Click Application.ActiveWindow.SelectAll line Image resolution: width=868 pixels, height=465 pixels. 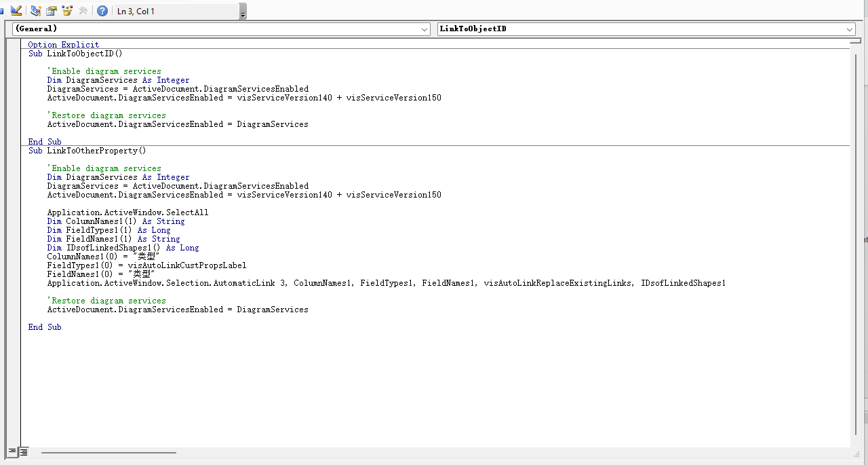pos(128,212)
